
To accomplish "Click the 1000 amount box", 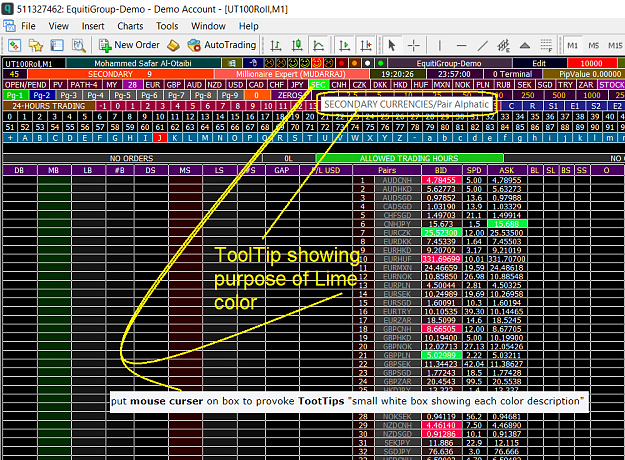I will pos(592,95).
